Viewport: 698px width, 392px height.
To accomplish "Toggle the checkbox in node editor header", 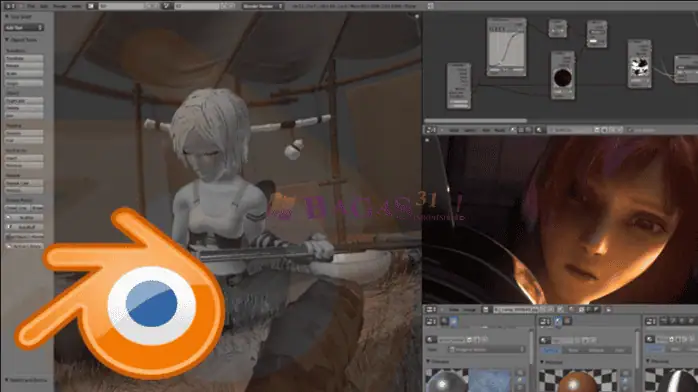I will tap(630, 130).
